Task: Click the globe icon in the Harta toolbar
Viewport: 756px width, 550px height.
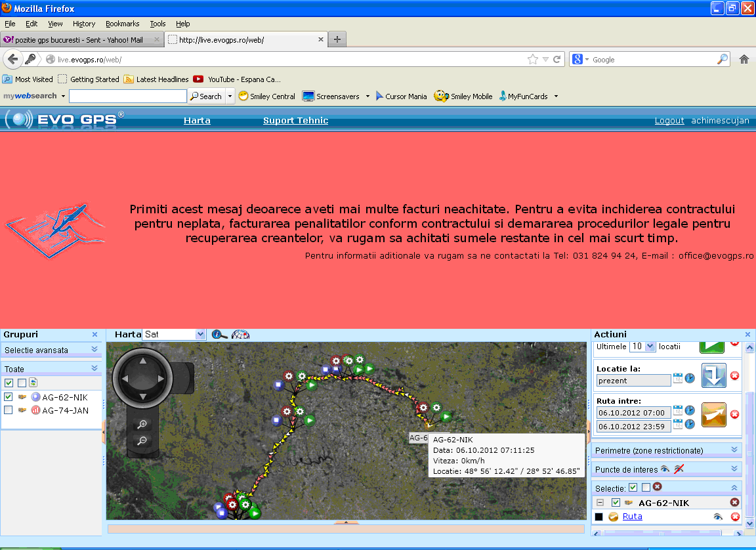Action: [x=241, y=335]
